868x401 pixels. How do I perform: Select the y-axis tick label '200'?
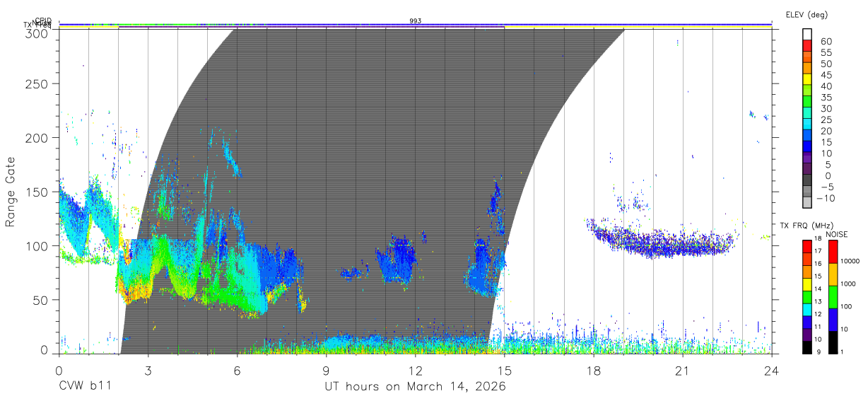coord(37,138)
